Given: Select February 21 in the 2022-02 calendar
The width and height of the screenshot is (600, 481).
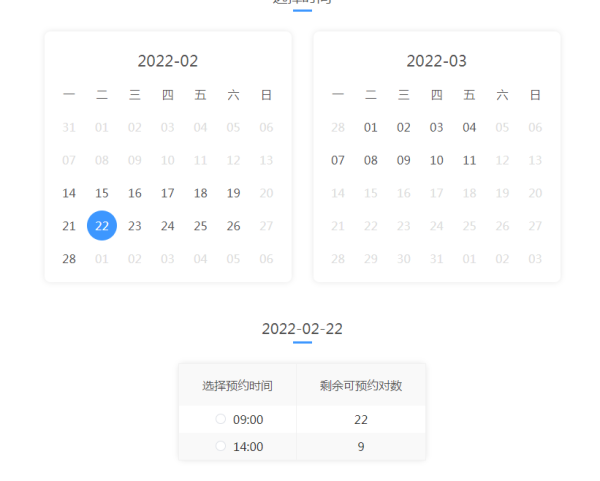Looking at the screenshot, I should coord(69,226).
